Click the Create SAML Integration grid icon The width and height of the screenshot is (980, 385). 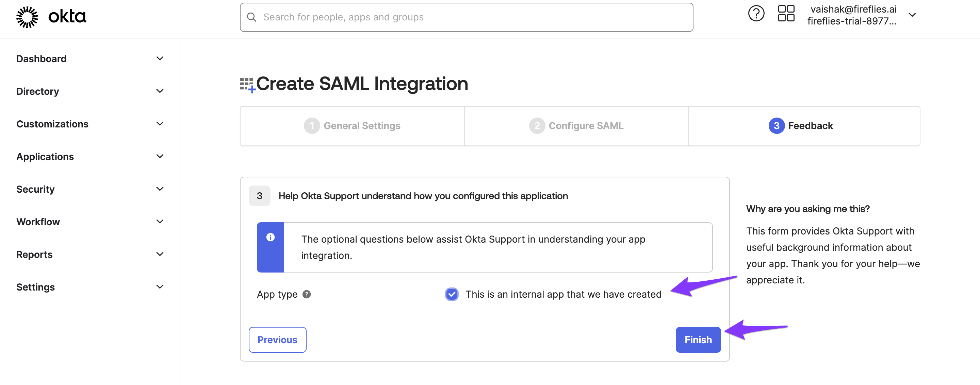coord(247,85)
